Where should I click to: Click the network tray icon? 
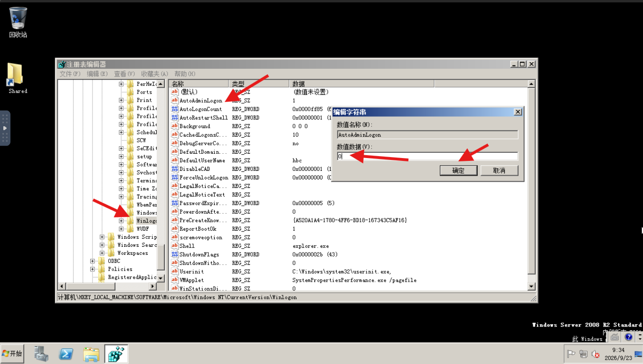583,354
